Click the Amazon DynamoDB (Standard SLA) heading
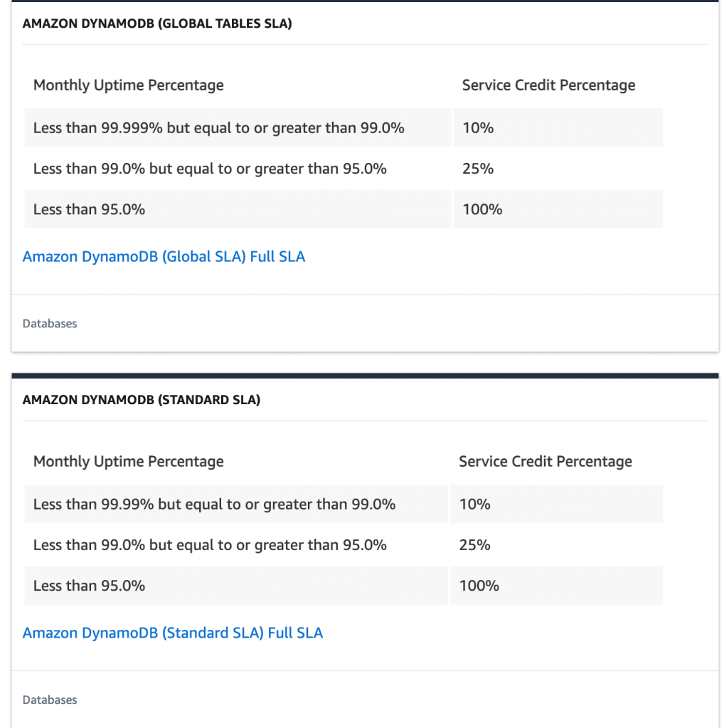This screenshot has width=724, height=728. [x=142, y=400]
